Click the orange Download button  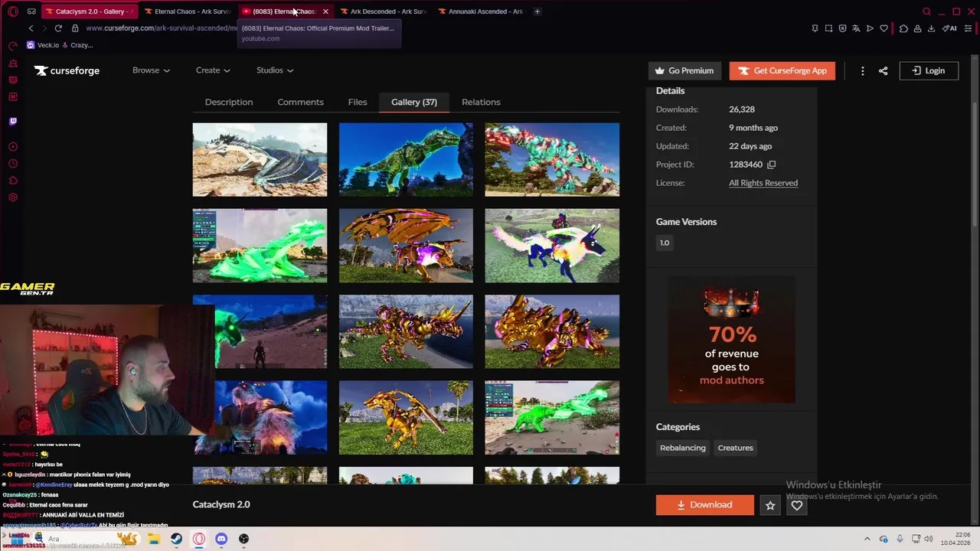(x=705, y=505)
